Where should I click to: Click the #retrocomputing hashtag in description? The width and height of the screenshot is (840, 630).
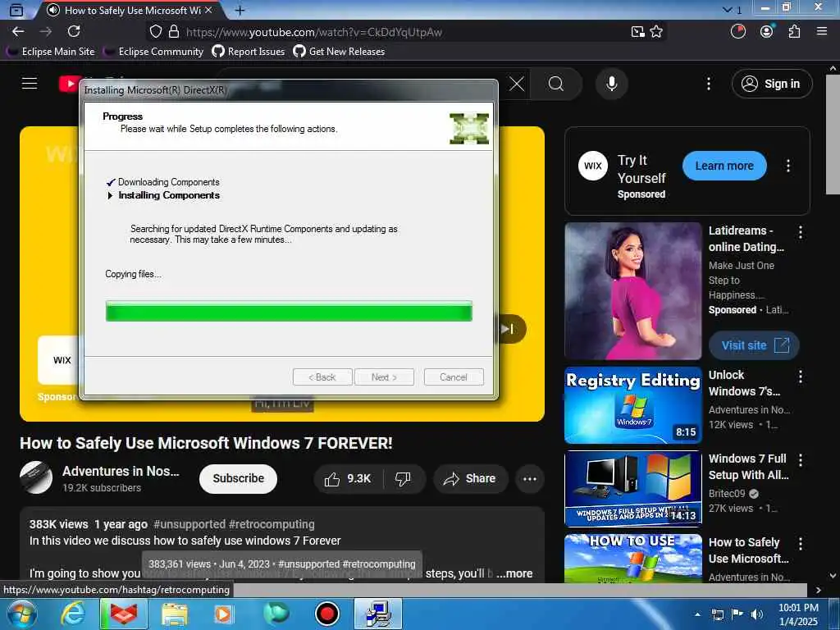coord(272,524)
